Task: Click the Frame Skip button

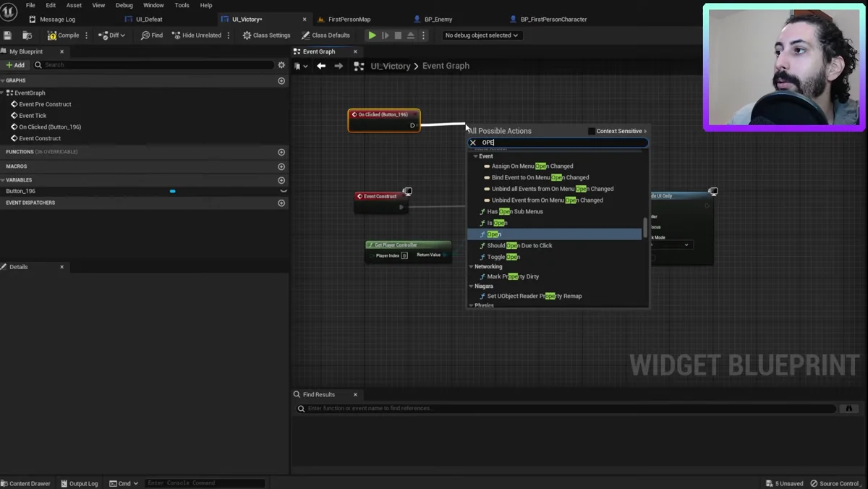Action: (385, 35)
